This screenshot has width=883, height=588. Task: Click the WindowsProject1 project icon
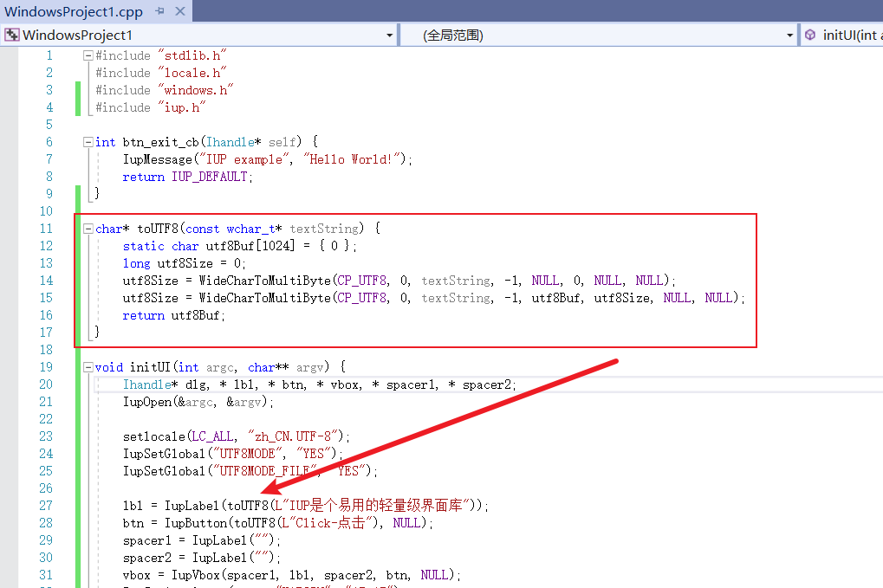[x=12, y=35]
